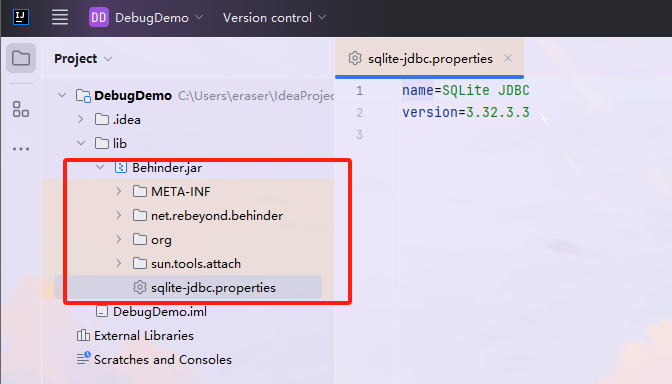Screen dimensions: 672x384
Task: Click the DD project badge icon
Action: [x=99, y=18]
